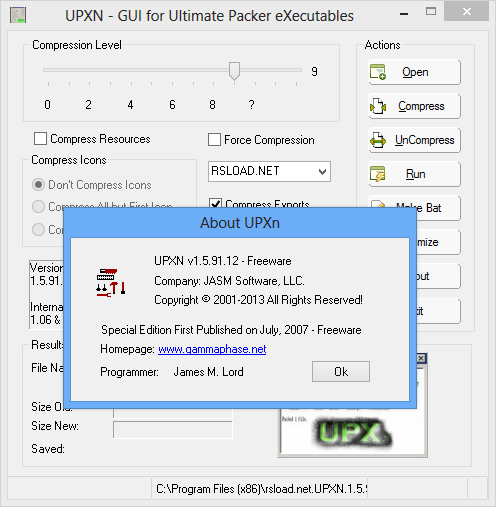Click the Make Bat button
This screenshot has height=507, width=496.
(415, 208)
